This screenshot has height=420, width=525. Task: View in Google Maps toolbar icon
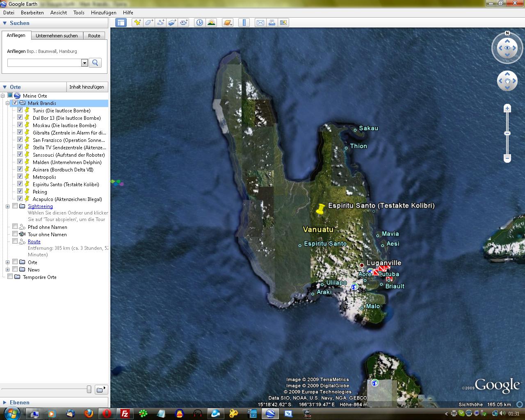283,23
